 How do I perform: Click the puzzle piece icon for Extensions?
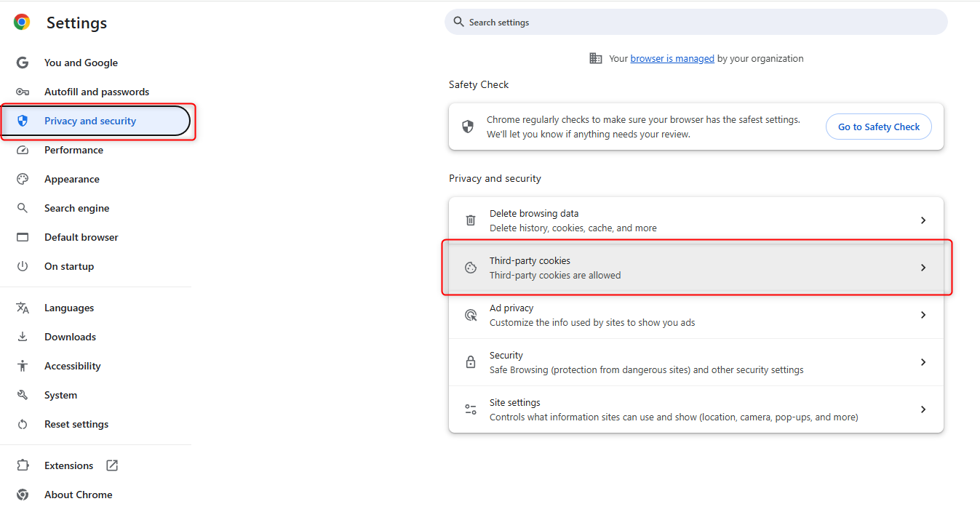23,465
